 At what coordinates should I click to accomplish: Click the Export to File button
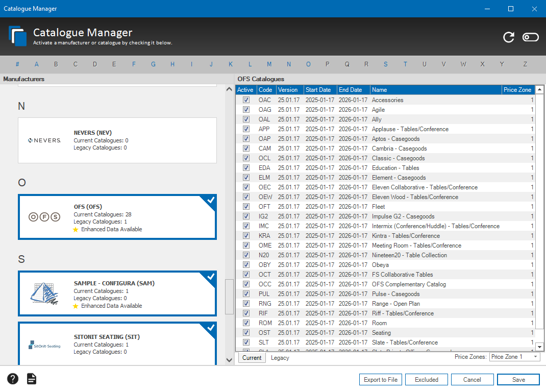(x=381, y=379)
